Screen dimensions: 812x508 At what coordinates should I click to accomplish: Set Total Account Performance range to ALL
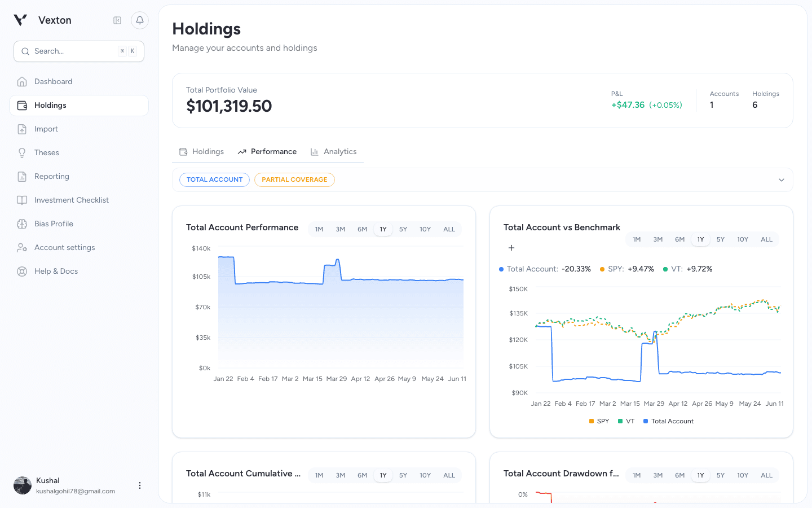(x=449, y=229)
